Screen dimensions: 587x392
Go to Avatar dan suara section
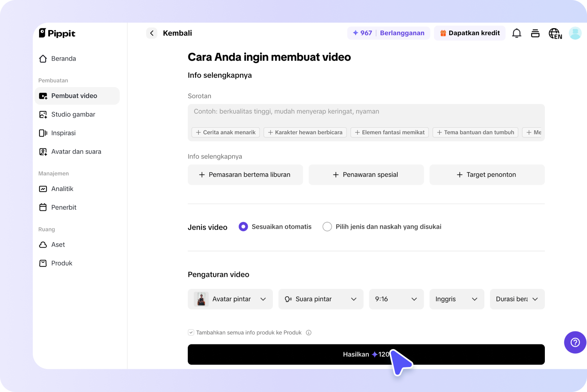(76, 151)
